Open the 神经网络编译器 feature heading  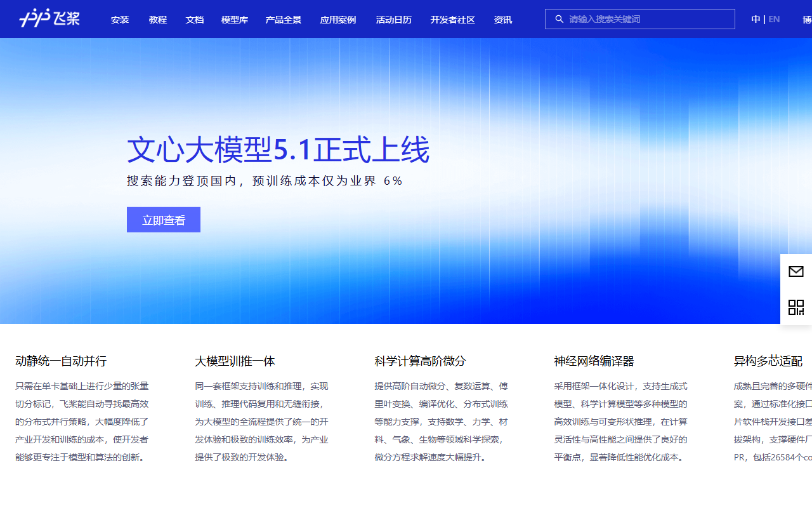click(x=594, y=361)
